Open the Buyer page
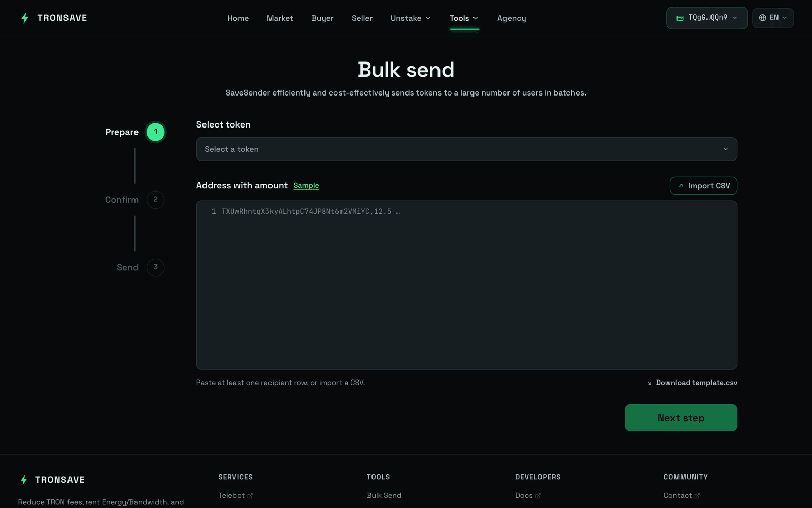The width and height of the screenshot is (812, 508). click(322, 18)
